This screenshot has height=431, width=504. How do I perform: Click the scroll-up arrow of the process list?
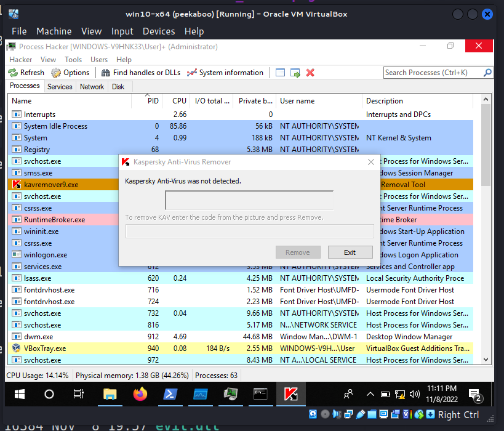(486, 100)
